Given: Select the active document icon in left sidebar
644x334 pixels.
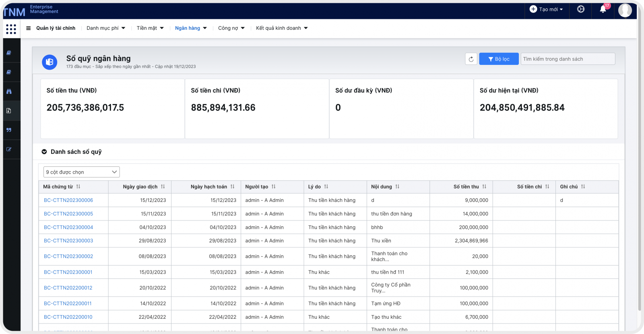Looking at the screenshot, I should pos(9,111).
